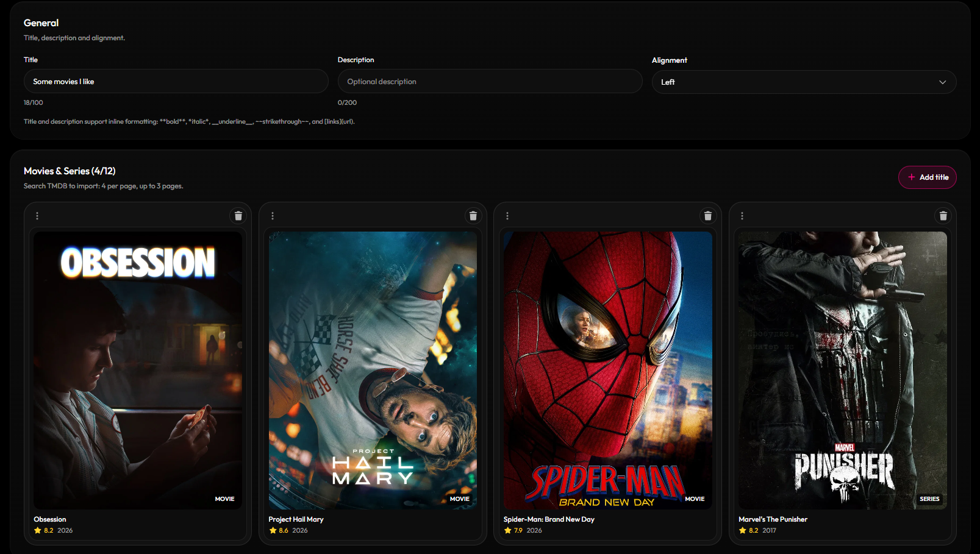Click the Spider-Man: Brand New Day poster
The height and width of the screenshot is (554, 980).
tap(607, 370)
